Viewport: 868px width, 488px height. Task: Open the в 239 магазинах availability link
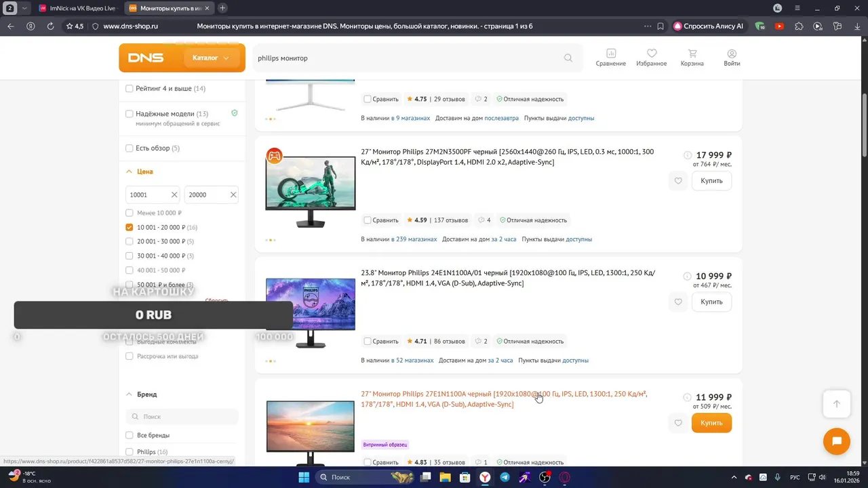[414, 239]
